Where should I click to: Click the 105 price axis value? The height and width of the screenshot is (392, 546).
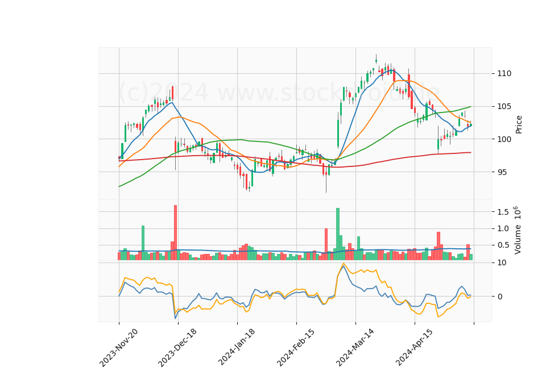click(504, 106)
